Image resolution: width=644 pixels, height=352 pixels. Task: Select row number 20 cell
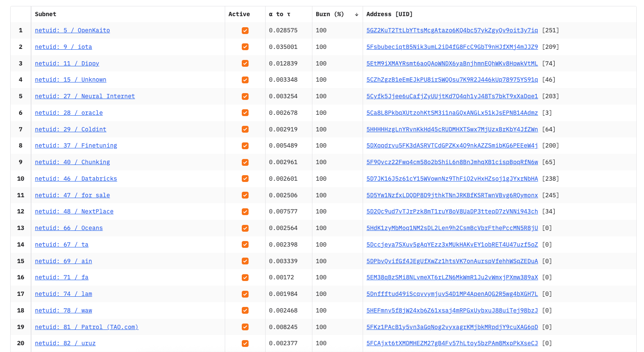tap(20, 343)
